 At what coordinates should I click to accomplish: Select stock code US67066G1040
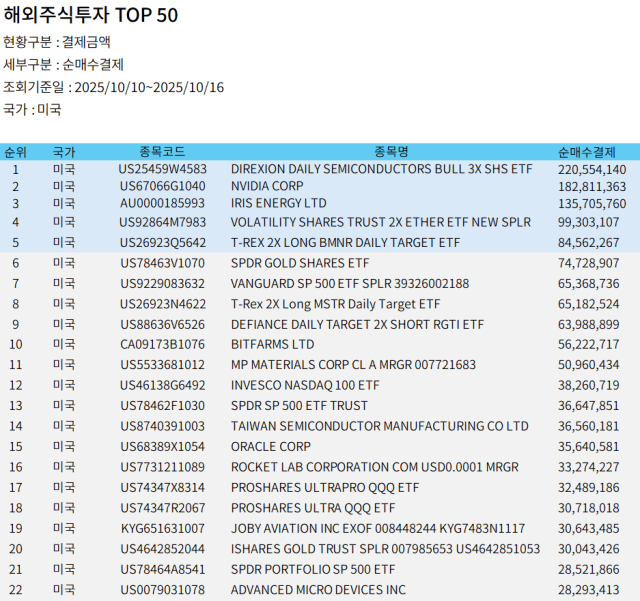(162, 186)
